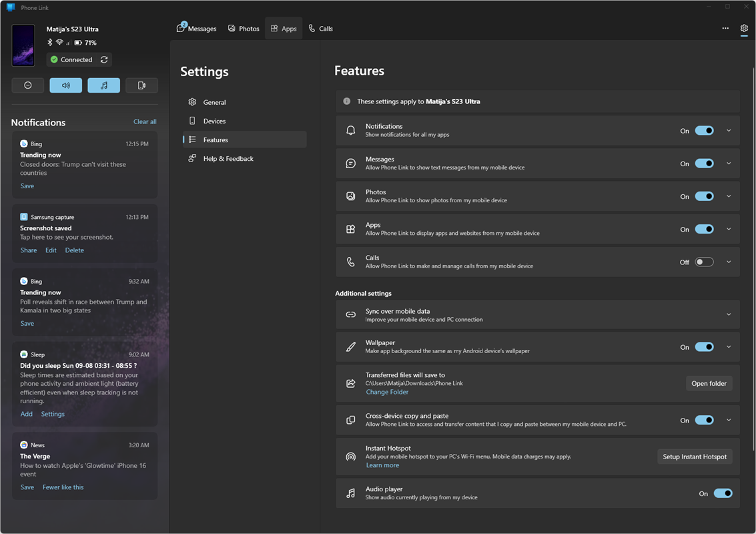Click the Instant Hotspot signal icon
Viewport: 756px width, 534px height.
(x=351, y=457)
